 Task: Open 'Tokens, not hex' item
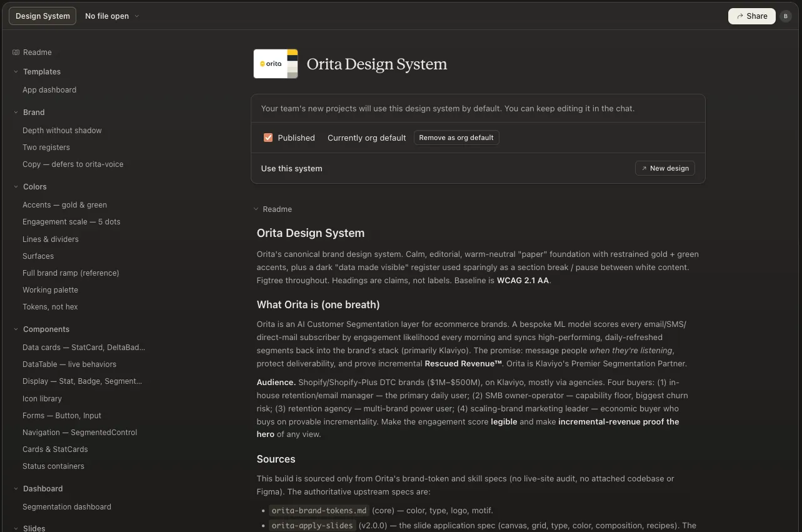click(50, 307)
